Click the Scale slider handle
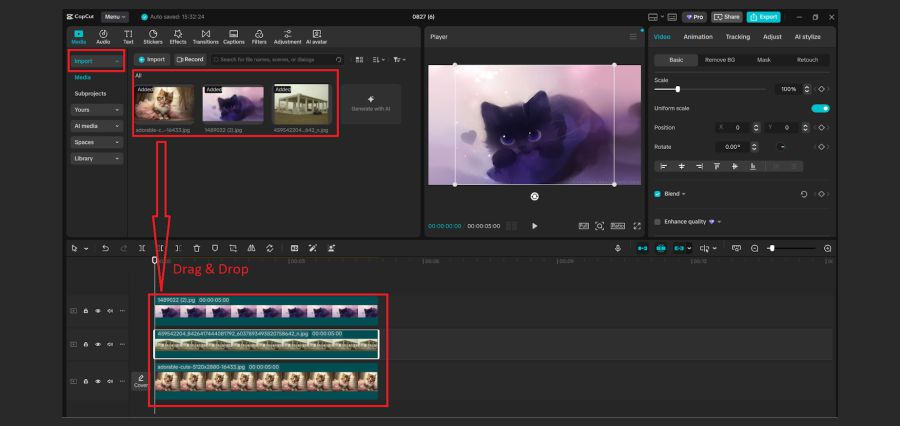Image resolution: width=900 pixels, height=426 pixels. (x=678, y=89)
